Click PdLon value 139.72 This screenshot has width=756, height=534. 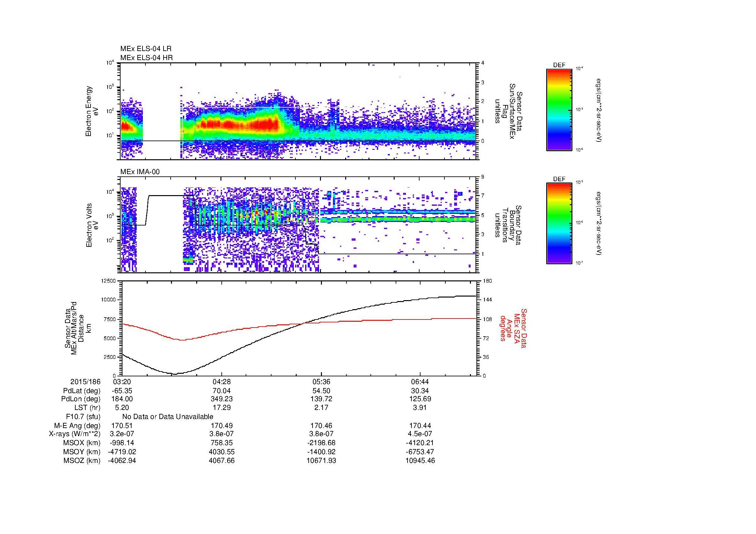pos(321,399)
